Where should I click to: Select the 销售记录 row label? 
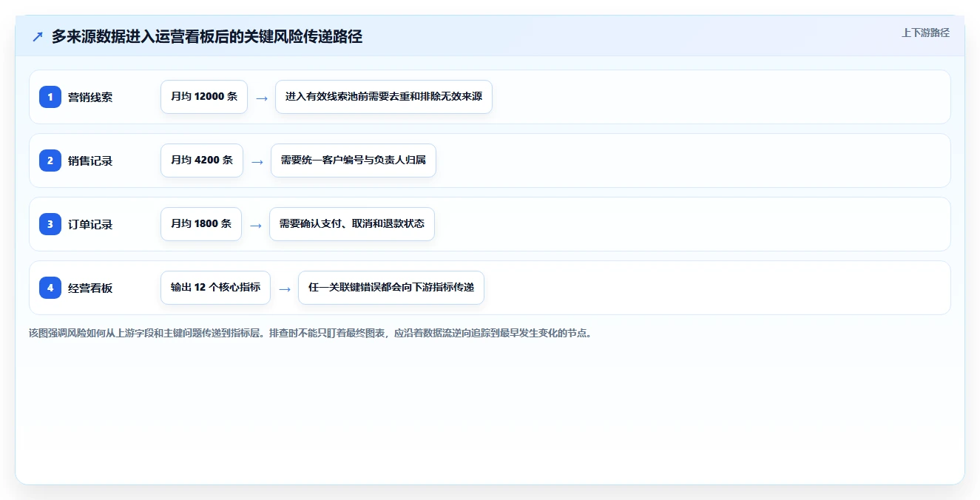pos(90,161)
